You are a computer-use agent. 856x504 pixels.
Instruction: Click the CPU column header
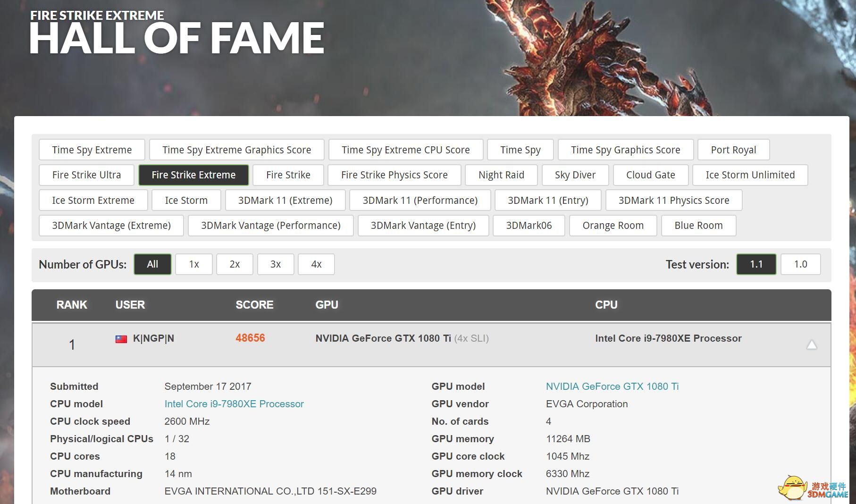606,305
